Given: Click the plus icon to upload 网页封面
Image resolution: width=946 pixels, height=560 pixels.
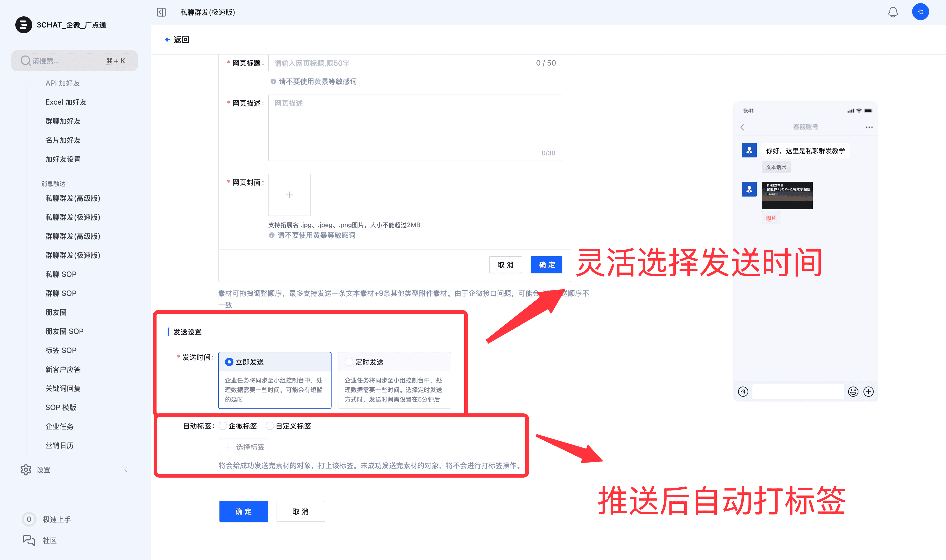Looking at the screenshot, I should pyautogui.click(x=289, y=195).
